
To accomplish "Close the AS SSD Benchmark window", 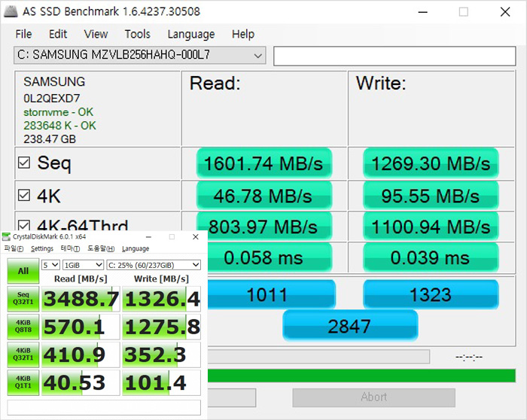I will [505, 12].
